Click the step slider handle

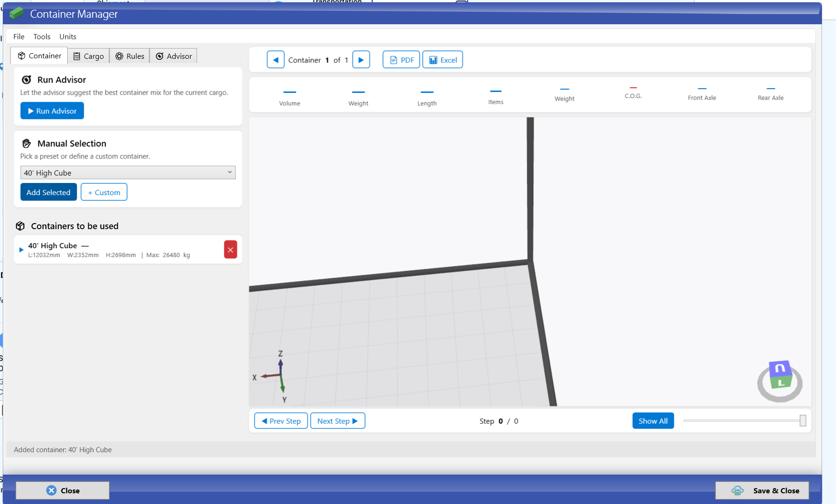click(x=803, y=420)
